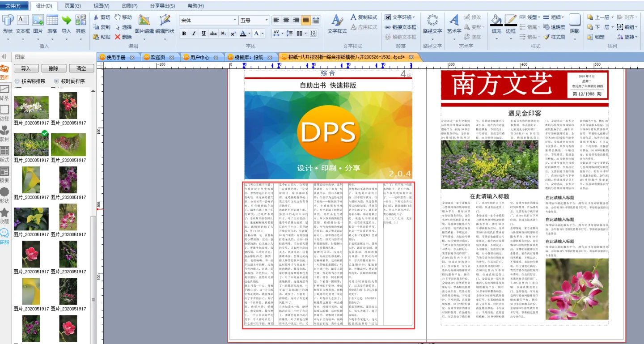
Task: Switch to the 用户中心 document tab
Action: coord(199,57)
